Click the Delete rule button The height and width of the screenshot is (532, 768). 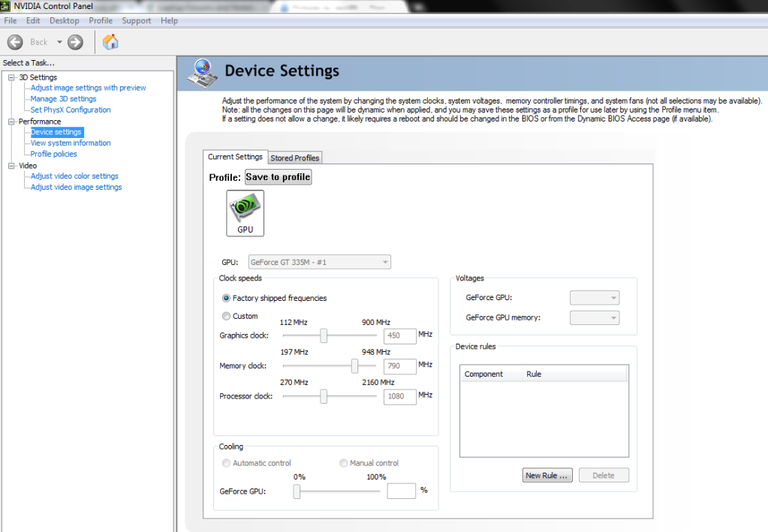pyautogui.click(x=604, y=475)
